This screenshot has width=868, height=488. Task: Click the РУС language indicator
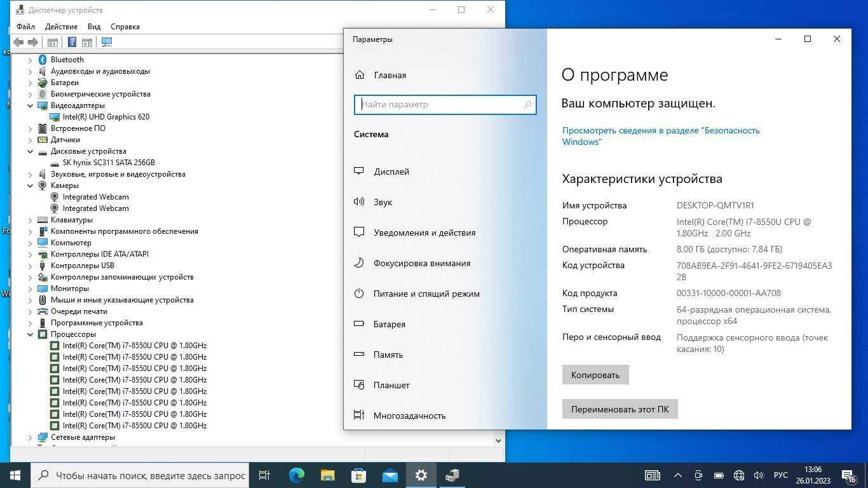[781, 475]
